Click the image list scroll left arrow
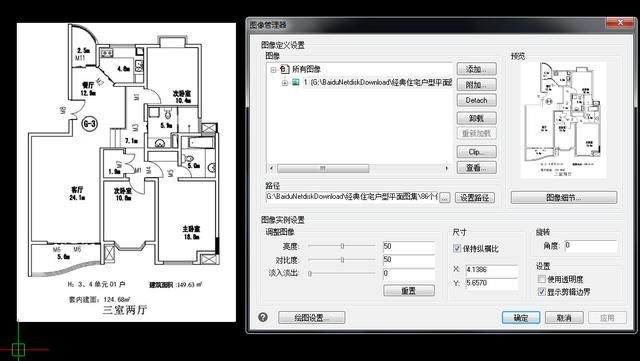The height and width of the screenshot is (361, 640). (x=271, y=168)
